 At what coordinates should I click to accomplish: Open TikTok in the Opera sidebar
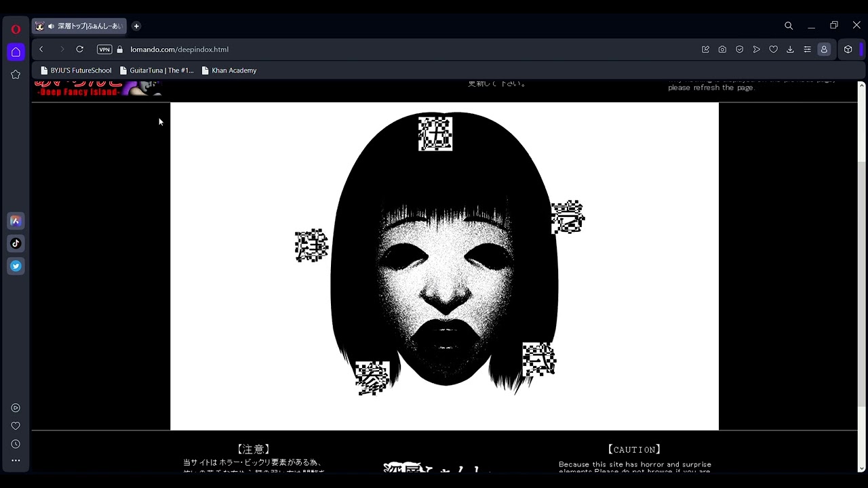coord(16,243)
